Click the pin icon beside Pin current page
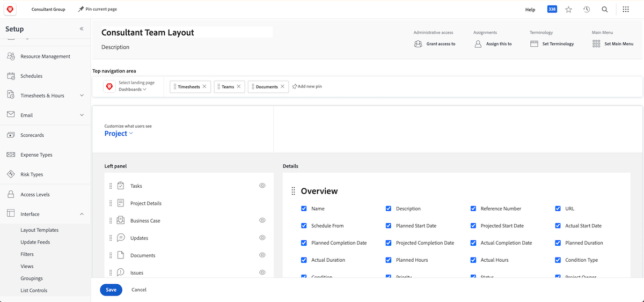Image resolution: width=644 pixels, height=302 pixels. (x=80, y=9)
